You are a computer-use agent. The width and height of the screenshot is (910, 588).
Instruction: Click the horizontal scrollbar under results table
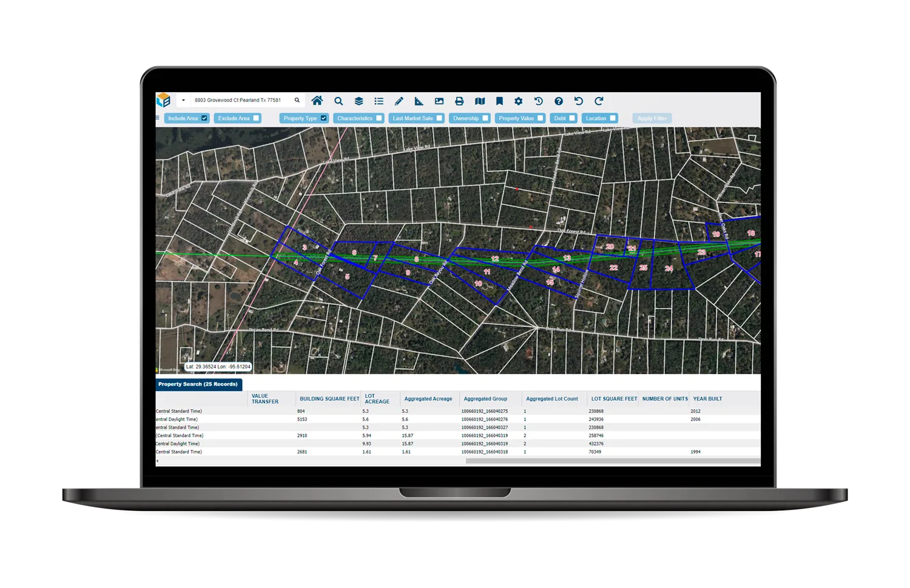click(x=613, y=461)
